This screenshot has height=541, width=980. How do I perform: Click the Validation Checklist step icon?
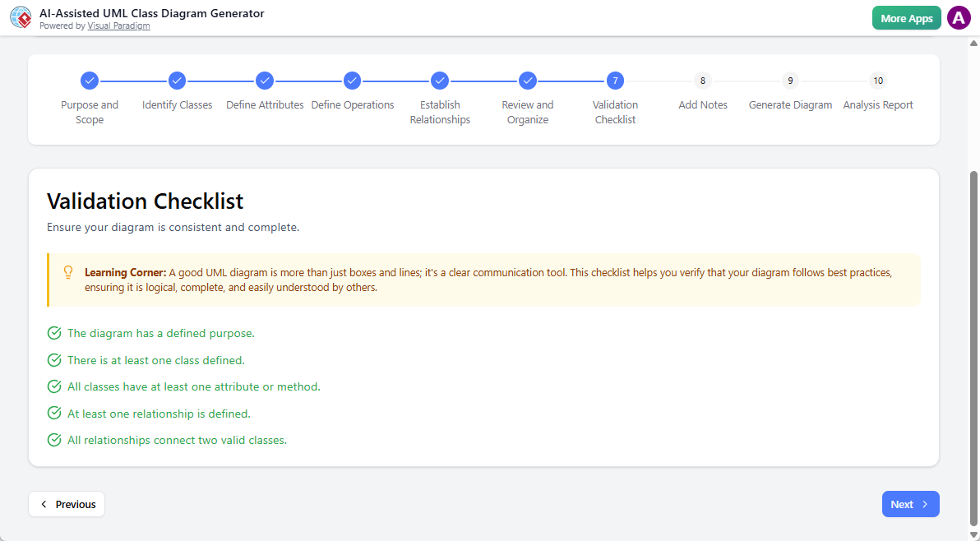(x=615, y=81)
